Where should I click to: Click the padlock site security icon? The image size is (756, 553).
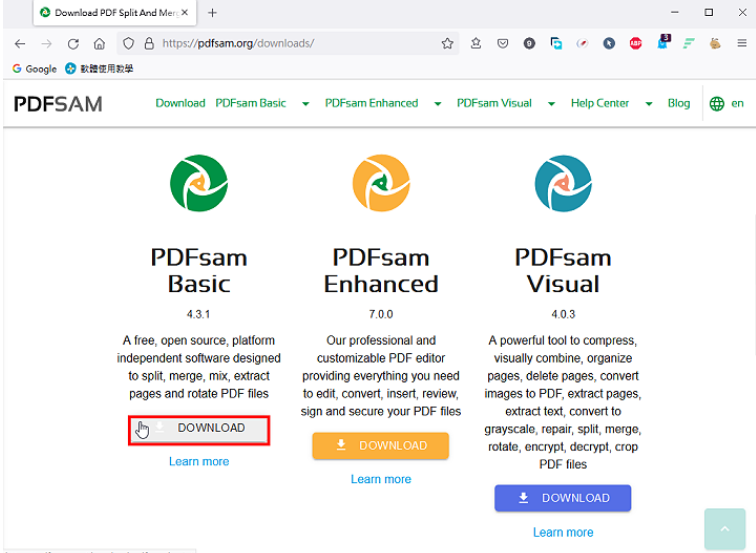coord(149,43)
